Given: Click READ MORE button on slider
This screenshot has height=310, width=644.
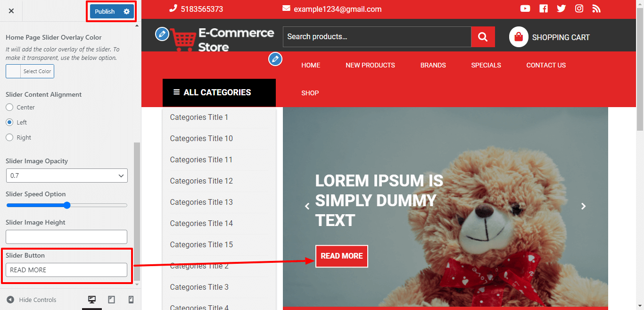Looking at the screenshot, I should pos(342,256).
